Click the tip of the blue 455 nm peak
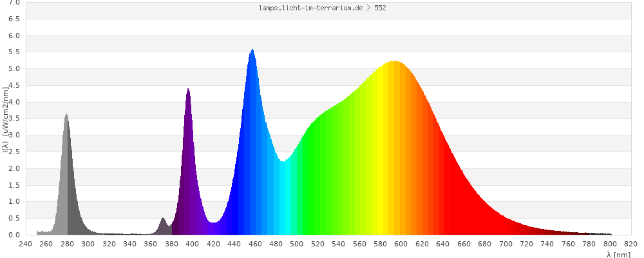This screenshot has height=258, width=644. (x=252, y=50)
